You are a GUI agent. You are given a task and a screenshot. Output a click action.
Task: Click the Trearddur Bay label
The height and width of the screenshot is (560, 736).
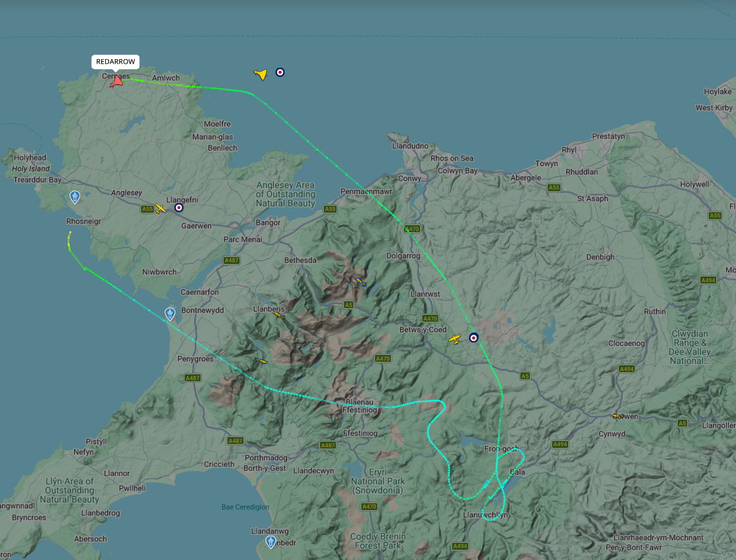click(x=37, y=180)
